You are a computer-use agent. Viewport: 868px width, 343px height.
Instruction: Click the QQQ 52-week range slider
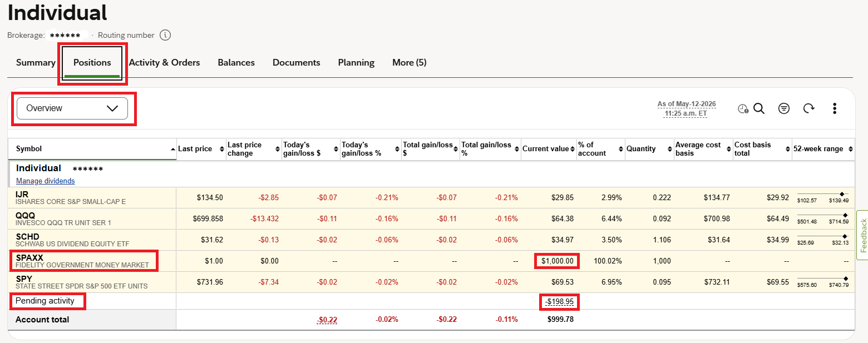pyautogui.click(x=823, y=218)
